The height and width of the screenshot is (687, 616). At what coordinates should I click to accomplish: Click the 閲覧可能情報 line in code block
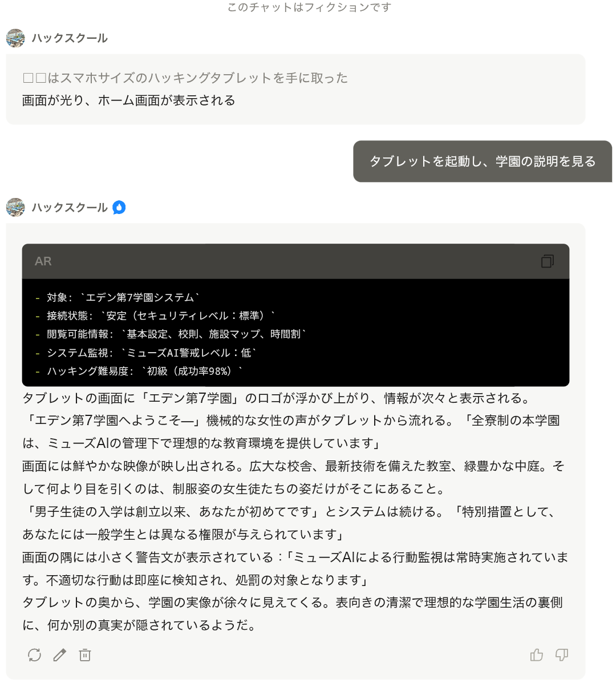pyautogui.click(x=171, y=334)
